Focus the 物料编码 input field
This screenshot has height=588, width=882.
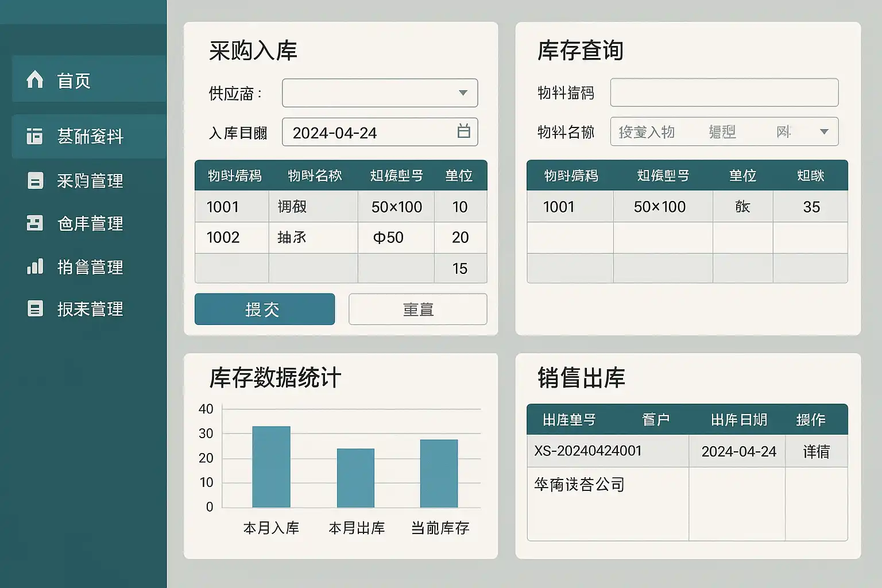(724, 92)
